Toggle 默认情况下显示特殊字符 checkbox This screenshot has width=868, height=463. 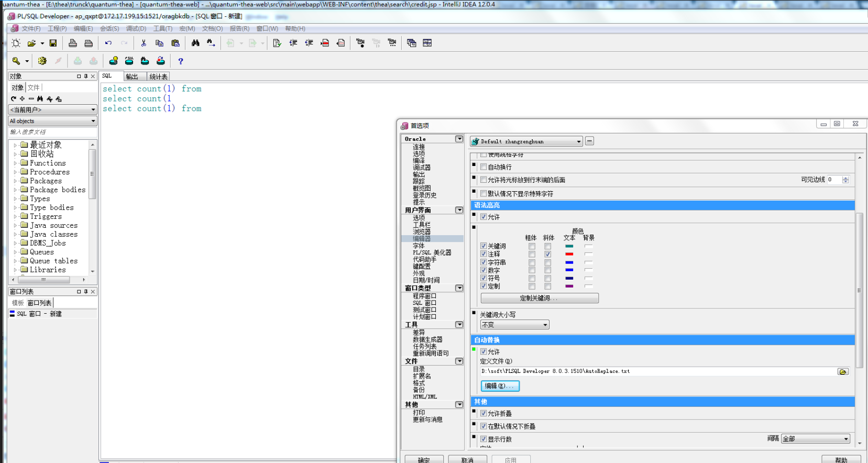484,193
